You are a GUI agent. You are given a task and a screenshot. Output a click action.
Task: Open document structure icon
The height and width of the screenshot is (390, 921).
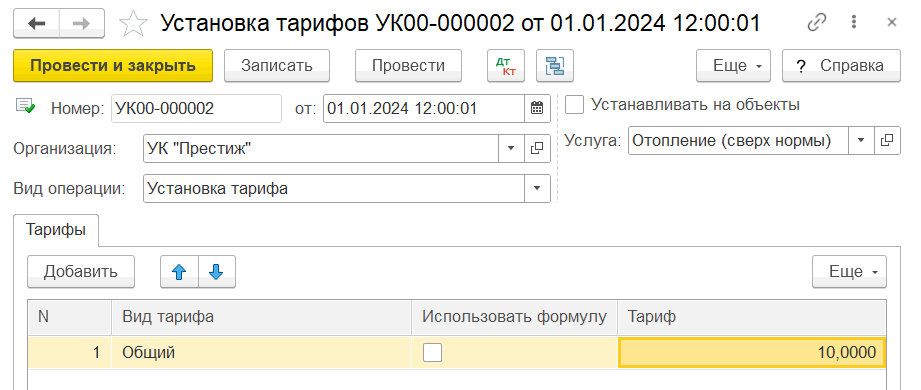[x=554, y=66]
